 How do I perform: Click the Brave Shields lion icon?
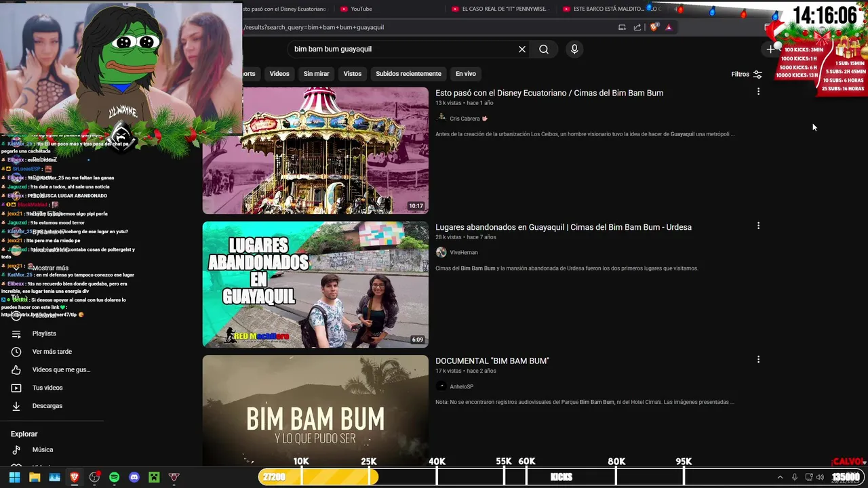(x=654, y=27)
